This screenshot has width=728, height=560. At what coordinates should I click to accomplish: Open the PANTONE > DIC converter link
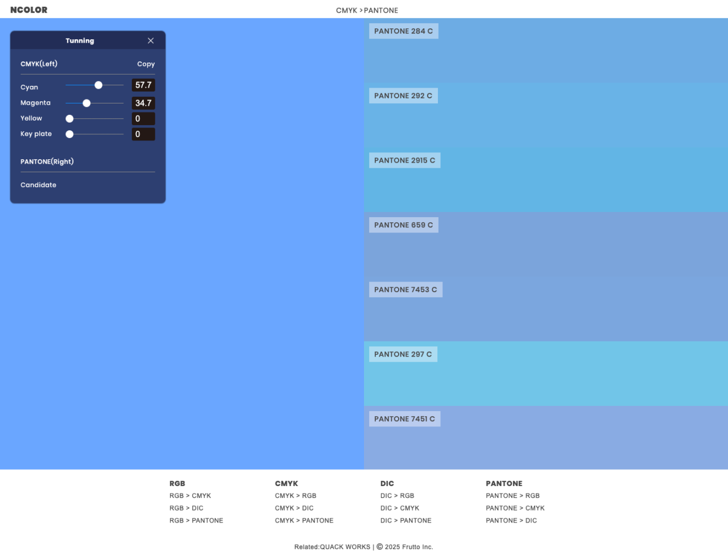[x=511, y=521]
